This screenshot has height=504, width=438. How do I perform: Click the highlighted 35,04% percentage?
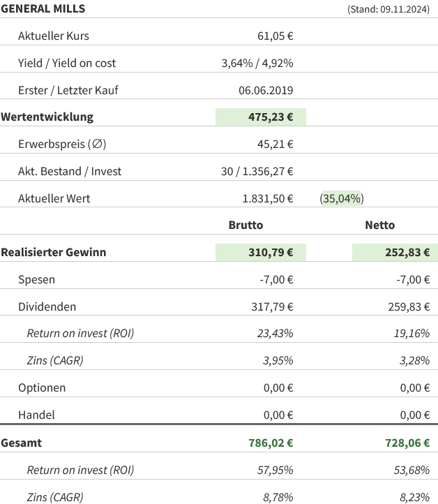(342, 198)
